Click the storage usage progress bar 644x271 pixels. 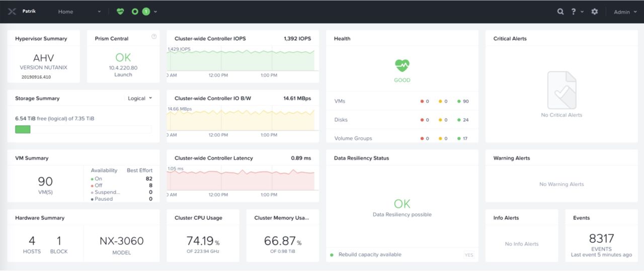[x=83, y=129]
